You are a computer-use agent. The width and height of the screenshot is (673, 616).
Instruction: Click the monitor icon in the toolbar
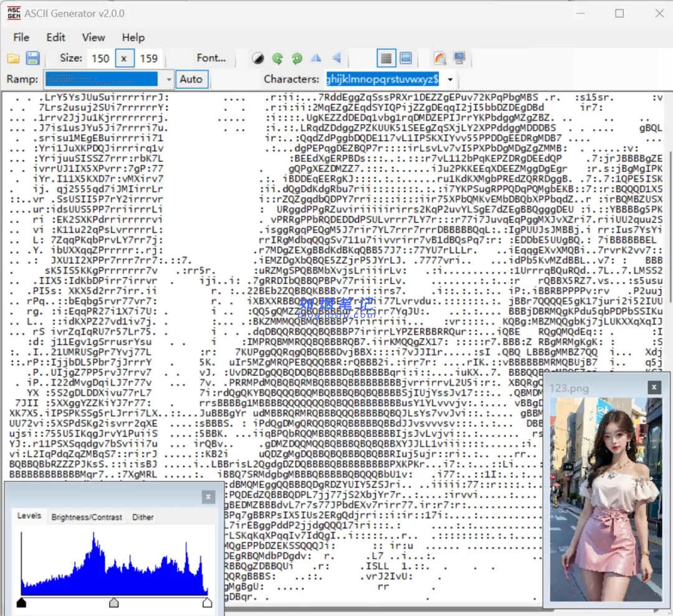coord(460,59)
